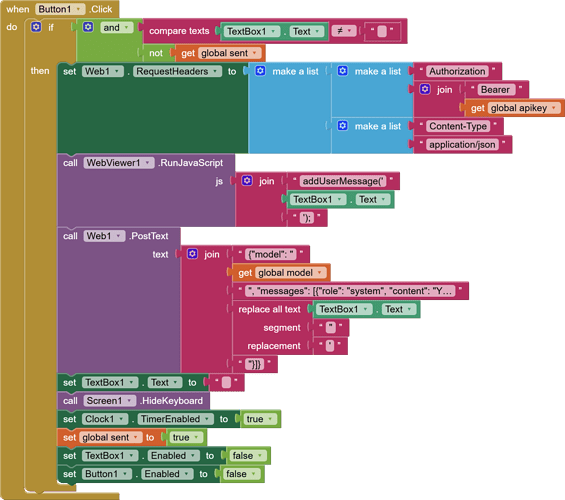Toggle the true value for Clock1 TimerEnabled
This screenshot has width=565, height=500.
tap(259, 419)
